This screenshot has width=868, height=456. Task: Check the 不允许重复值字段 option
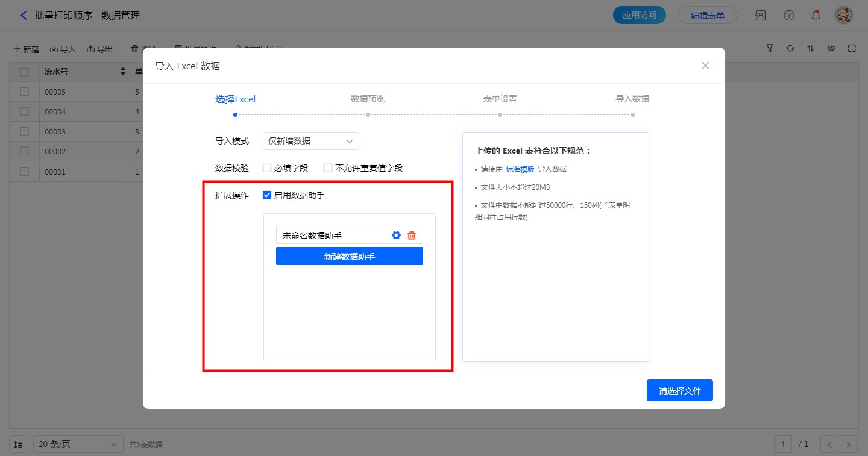(328, 168)
